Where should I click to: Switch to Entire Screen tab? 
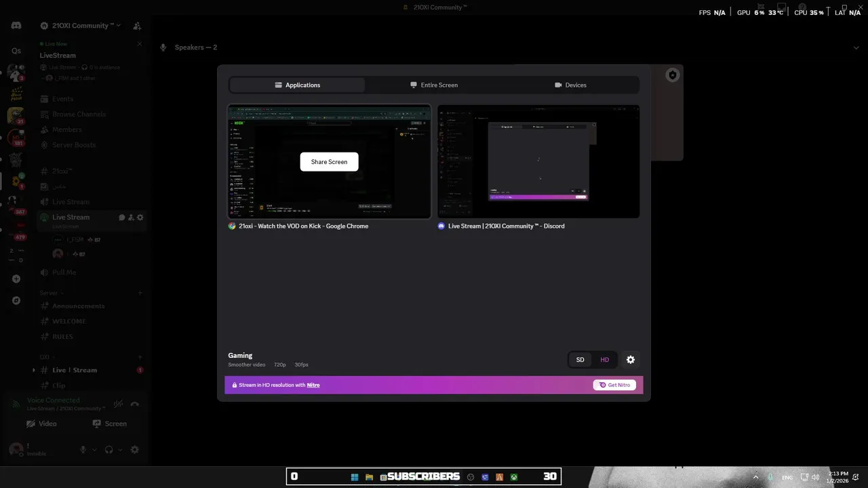(x=434, y=85)
